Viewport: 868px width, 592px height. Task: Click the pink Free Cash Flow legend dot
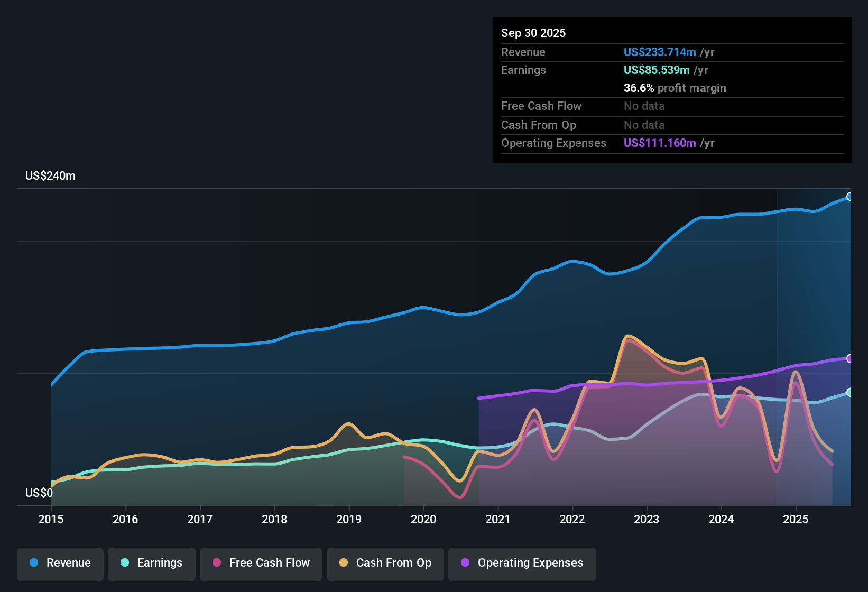click(217, 562)
